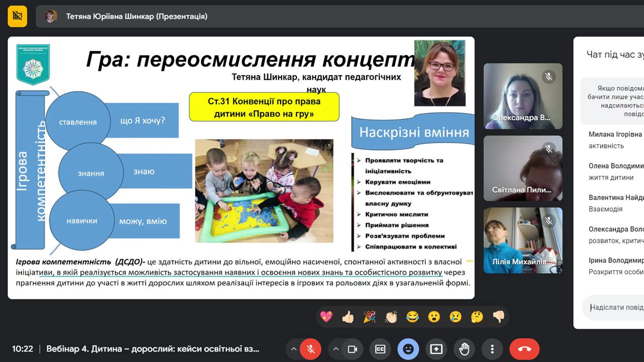This screenshot has height=362, width=644.
Task: Type in the send message field
Action: pyautogui.click(x=614, y=307)
